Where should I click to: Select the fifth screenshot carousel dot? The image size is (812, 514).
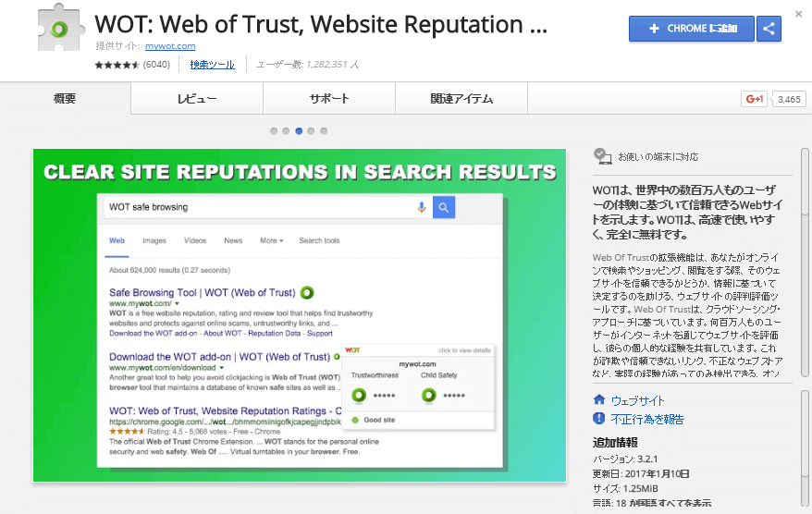click(324, 131)
